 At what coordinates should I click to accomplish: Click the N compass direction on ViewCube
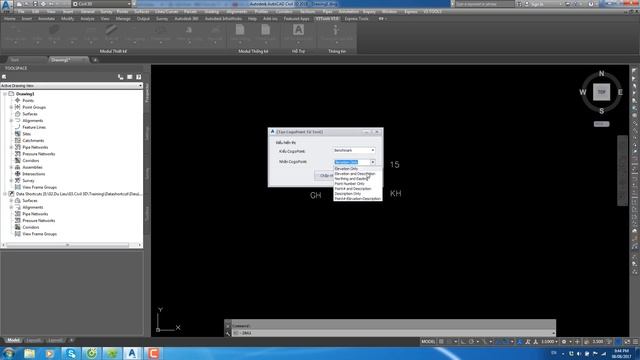click(601, 73)
